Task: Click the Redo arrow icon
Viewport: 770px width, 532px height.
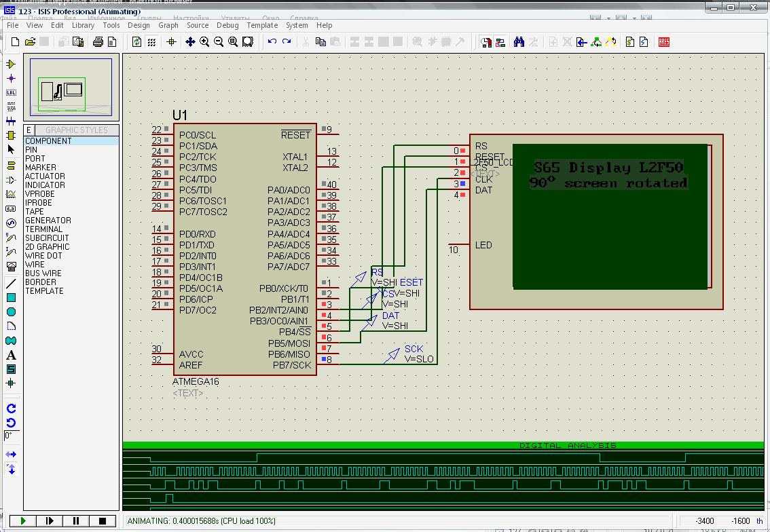Action: [287, 42]
